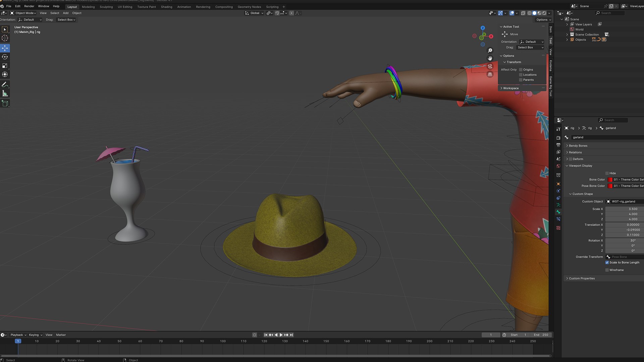Toggle snapping magnet in header
644x362 pixels.
(277, 13)
